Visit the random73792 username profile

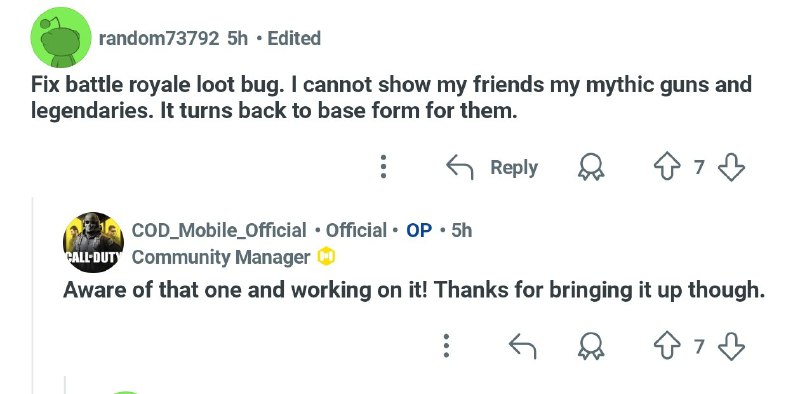(x=159, y=38)
